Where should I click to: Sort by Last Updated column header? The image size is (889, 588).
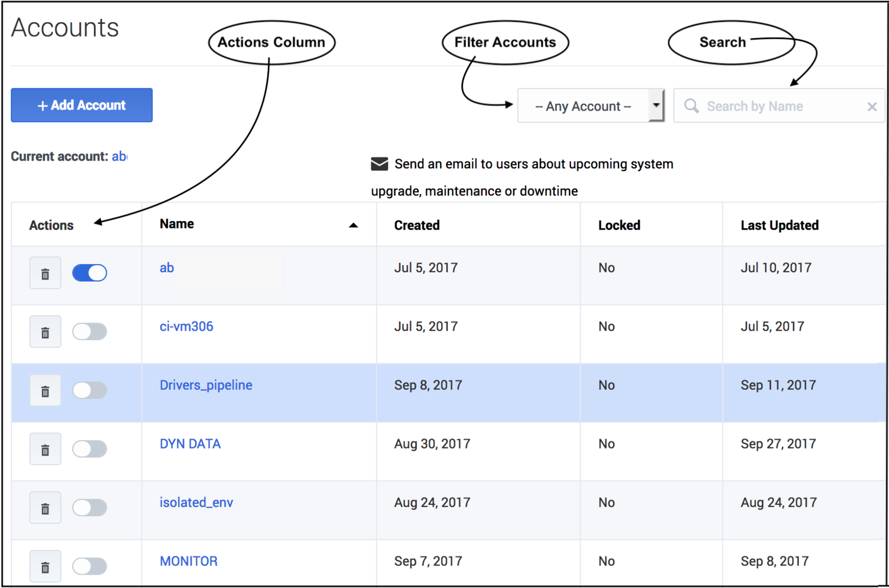click(780, 225)
